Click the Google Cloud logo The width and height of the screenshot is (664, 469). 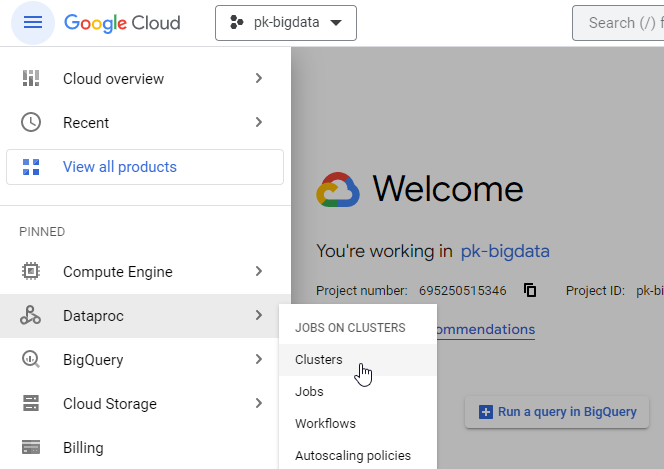[122, 23]
